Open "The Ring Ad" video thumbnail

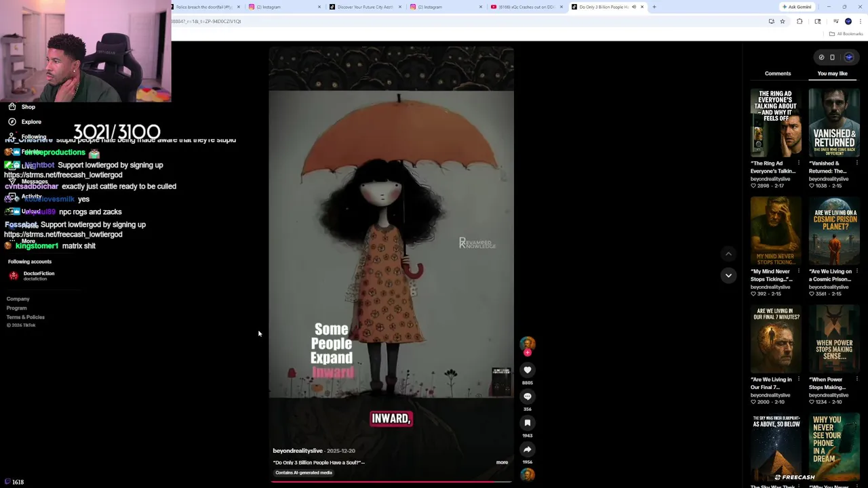click(x=775, y=123)
